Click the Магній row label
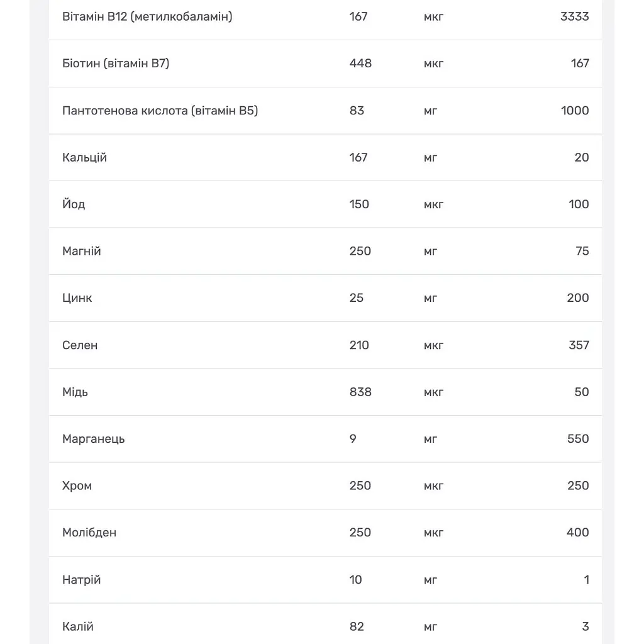 click(82, 251)
